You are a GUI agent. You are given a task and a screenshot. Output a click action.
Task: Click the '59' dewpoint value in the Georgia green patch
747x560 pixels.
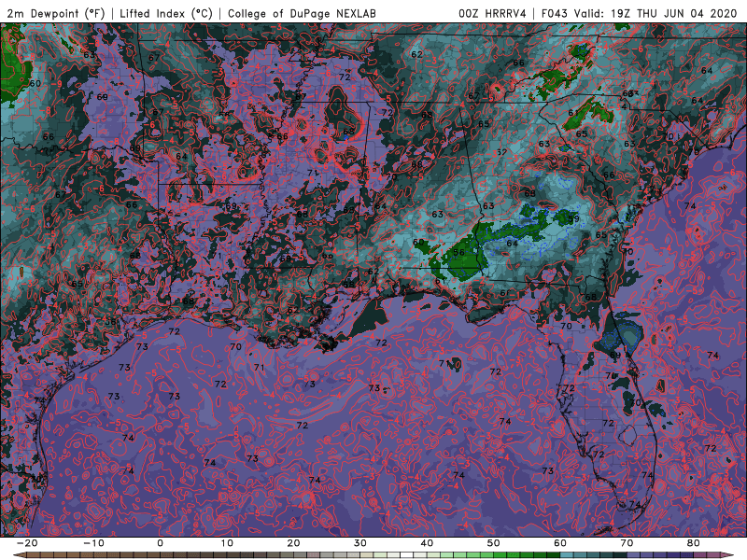[573, 219]
